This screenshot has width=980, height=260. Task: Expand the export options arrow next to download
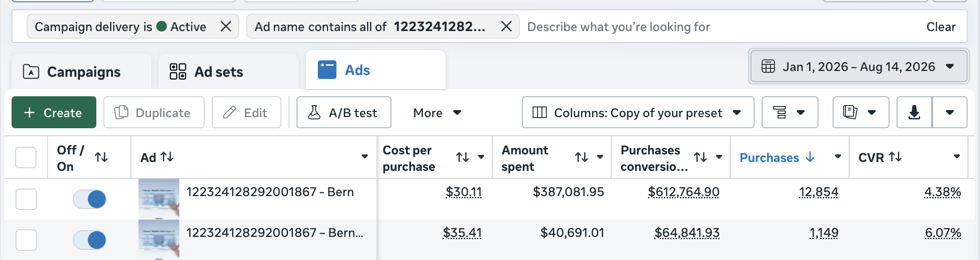click(x=950, y=113)
